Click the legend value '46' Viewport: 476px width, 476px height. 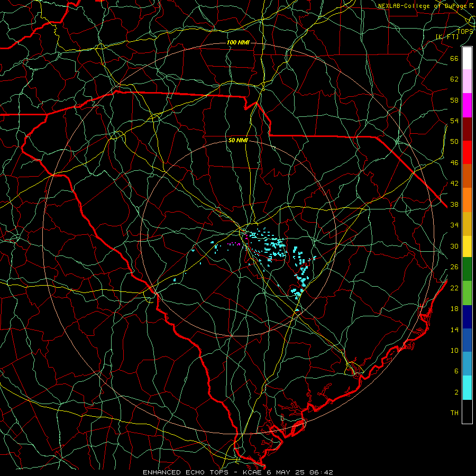[454, 162]
